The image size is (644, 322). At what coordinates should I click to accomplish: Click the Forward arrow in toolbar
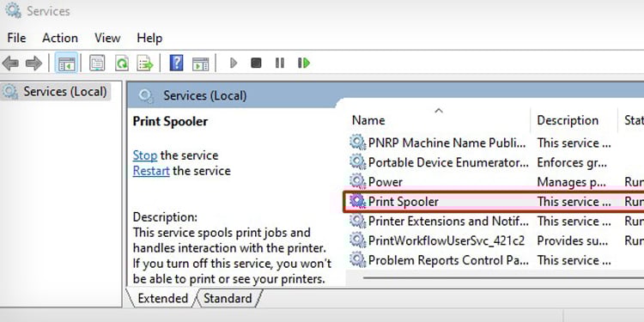coord(33,64)
